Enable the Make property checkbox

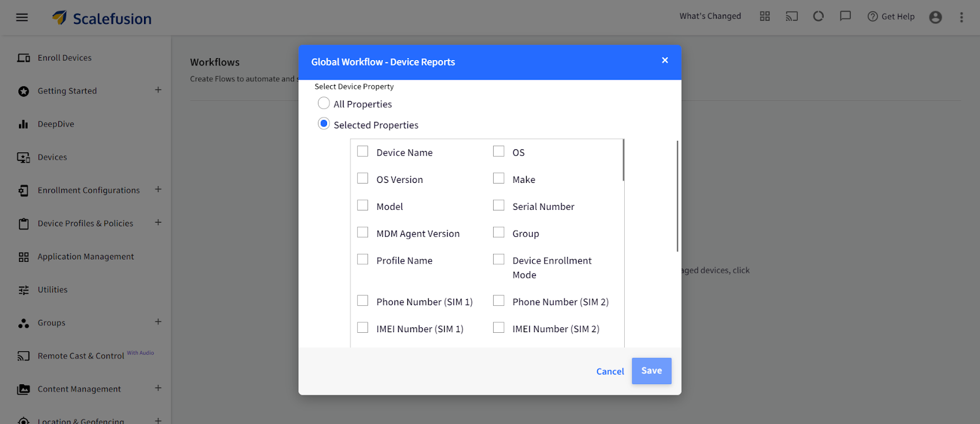tap(499, 178)
